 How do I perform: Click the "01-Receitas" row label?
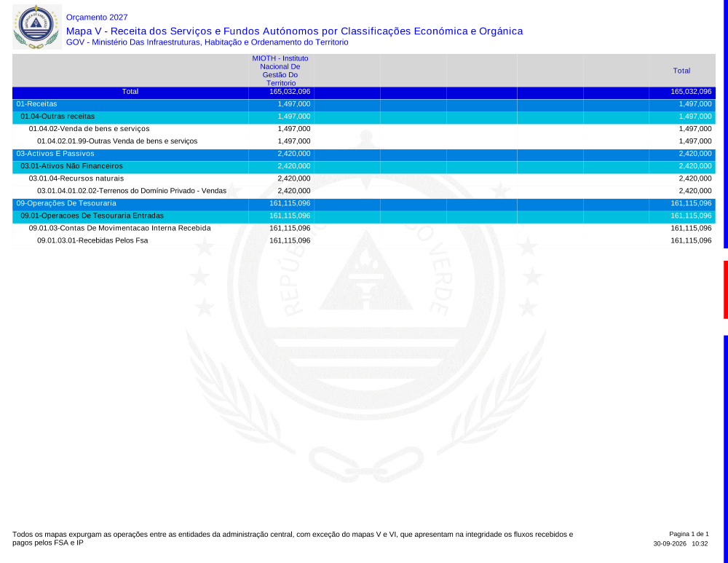pyautogui.click(x=36, y=104)
